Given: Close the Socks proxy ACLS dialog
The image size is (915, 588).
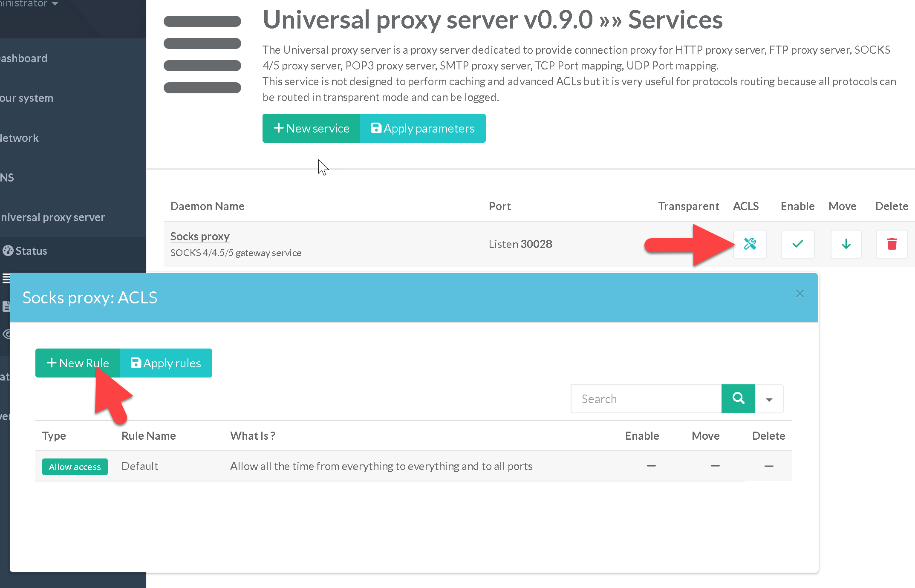Looking at the screenshot, I should coord(800,294).
